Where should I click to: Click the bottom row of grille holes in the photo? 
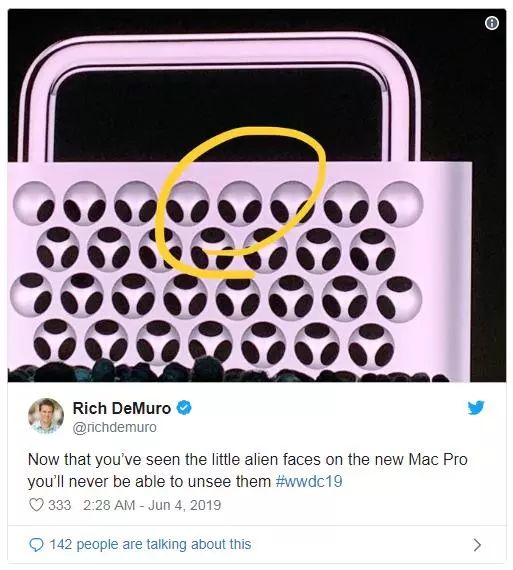pos(214,343)
